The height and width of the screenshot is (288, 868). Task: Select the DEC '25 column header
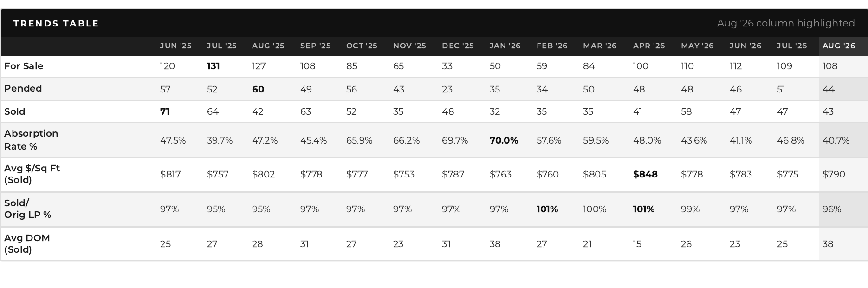click(458, 46)
